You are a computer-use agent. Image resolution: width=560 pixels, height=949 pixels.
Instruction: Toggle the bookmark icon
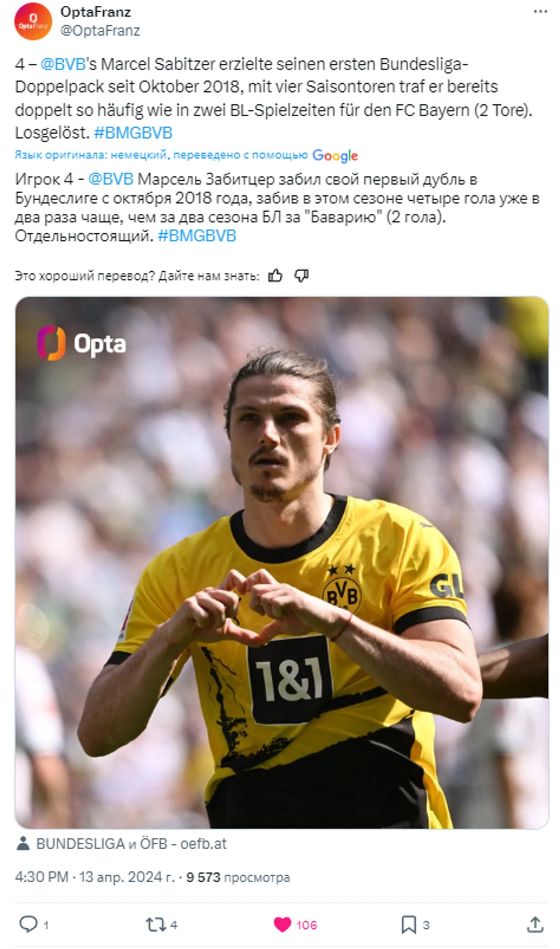tap(408, 924)
